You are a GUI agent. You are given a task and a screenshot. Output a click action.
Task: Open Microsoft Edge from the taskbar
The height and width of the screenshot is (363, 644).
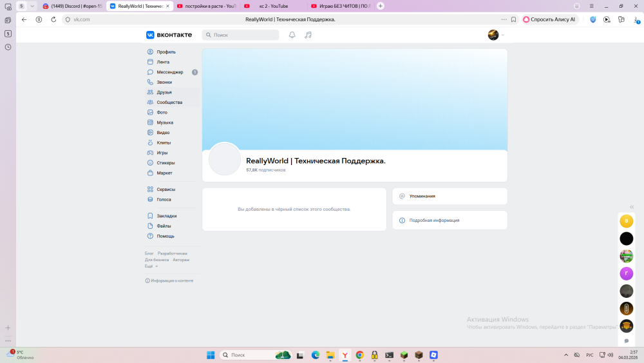pyautogui.click(x=316, y=355)
